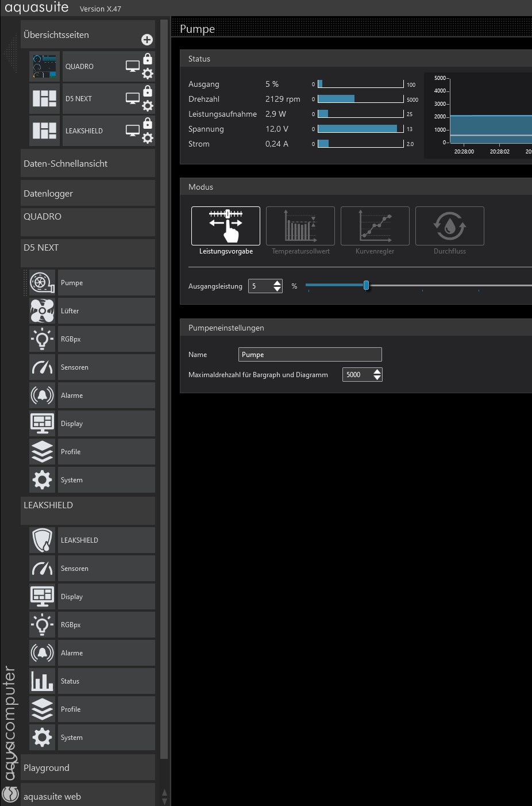Select the Leistungsvorgabe mode
This screenshot has width=532, height=806.
click(x=226, y=226)
